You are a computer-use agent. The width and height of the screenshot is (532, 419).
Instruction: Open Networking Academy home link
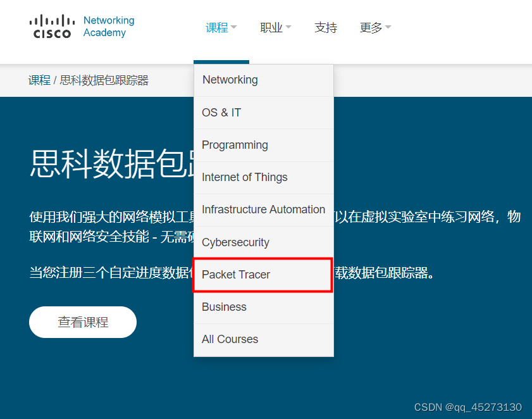(x=109, y=27)
